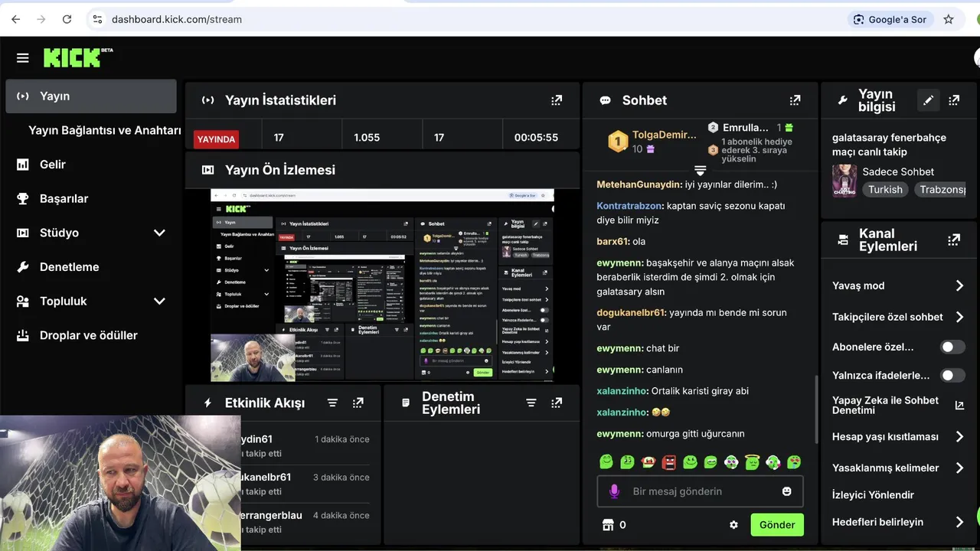Pop out the Sohbet chat panel
Image resolution: width=980 pixels, height=551 pixels.
[x=795, y=100]
